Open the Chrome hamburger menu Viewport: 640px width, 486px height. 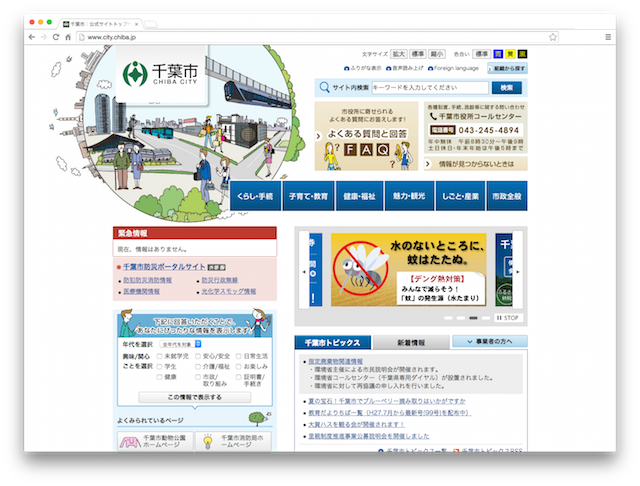coord(608,37)
